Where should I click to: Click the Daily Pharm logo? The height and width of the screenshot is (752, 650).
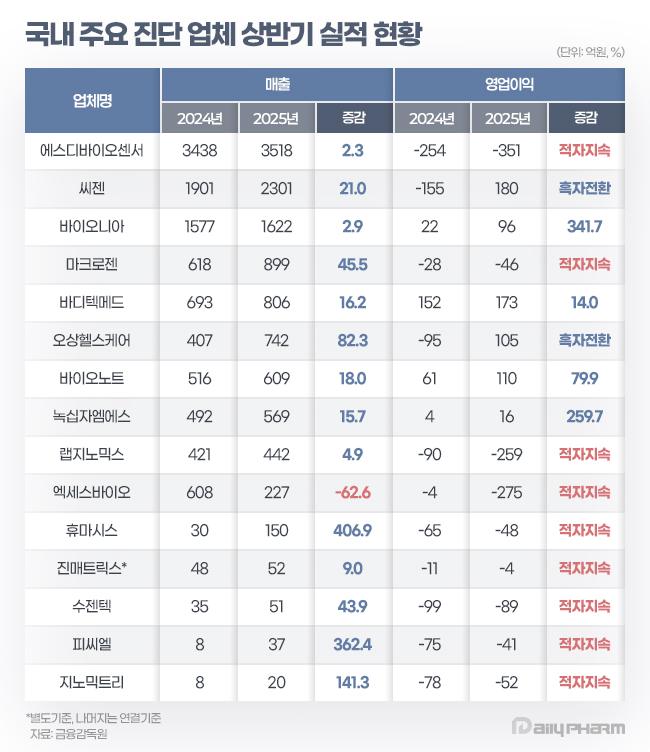[568, 728]
